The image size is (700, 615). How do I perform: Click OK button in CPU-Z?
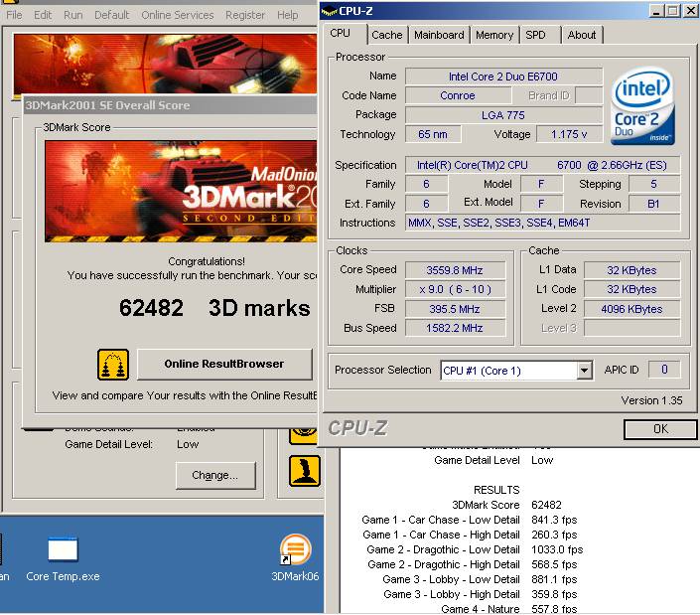point(660,429)
